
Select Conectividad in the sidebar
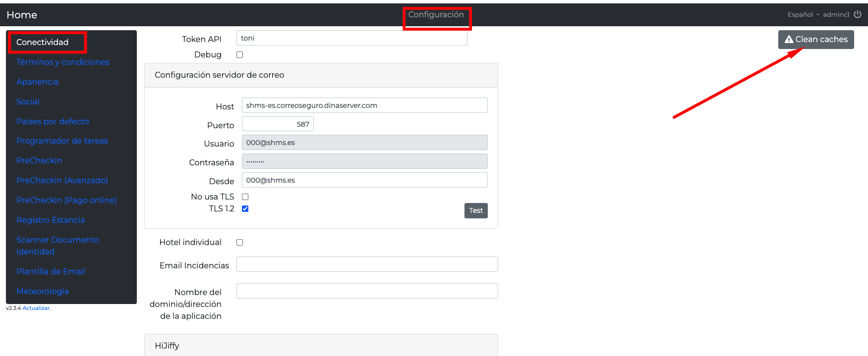pyautogui.click(x=43, y=43)
